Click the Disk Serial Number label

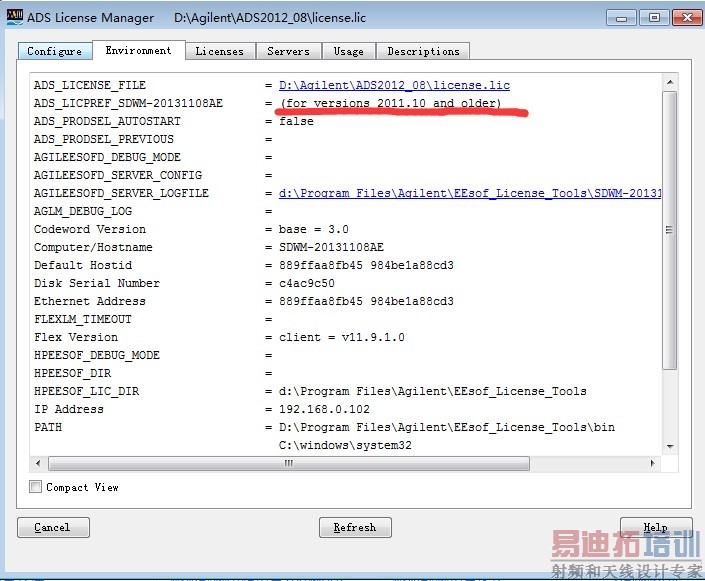(97, 283)
